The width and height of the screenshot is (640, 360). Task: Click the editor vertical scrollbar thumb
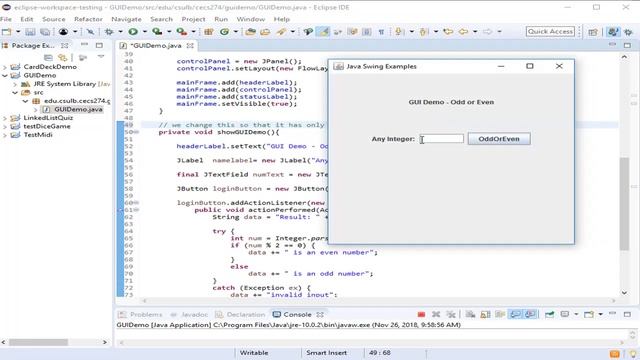[x=624, y=204]
